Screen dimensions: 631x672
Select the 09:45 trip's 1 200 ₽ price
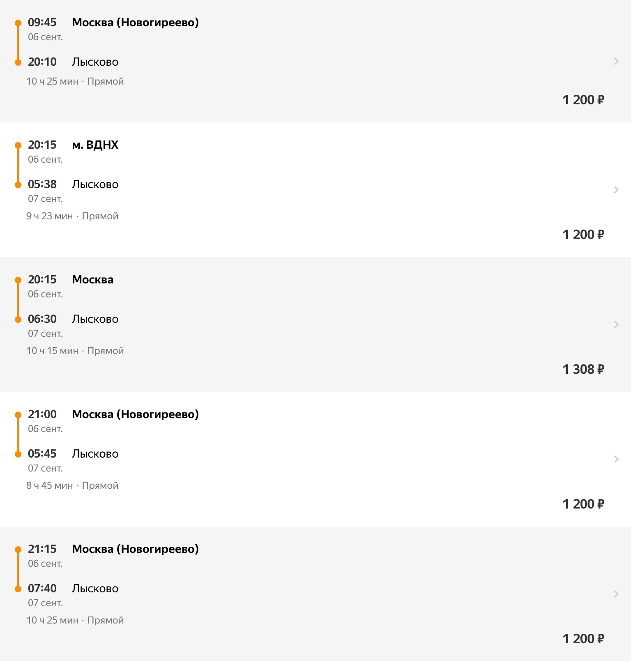click(x=583, y=100)
